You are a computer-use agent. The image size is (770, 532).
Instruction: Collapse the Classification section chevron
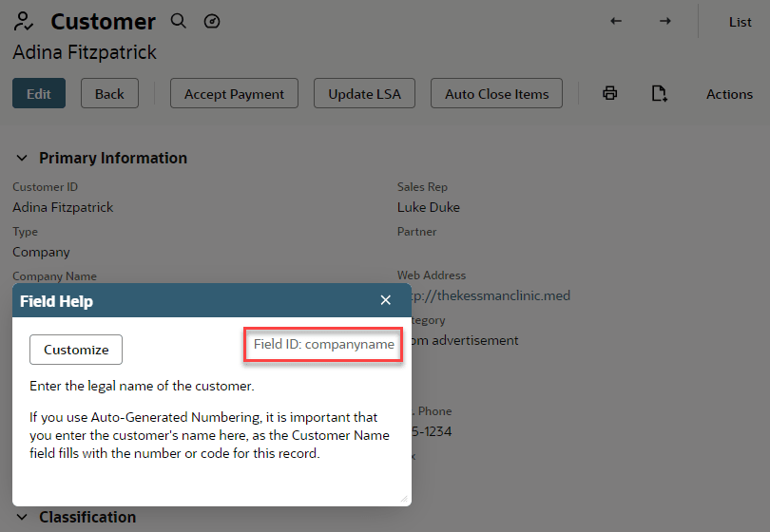coord(22,517)
